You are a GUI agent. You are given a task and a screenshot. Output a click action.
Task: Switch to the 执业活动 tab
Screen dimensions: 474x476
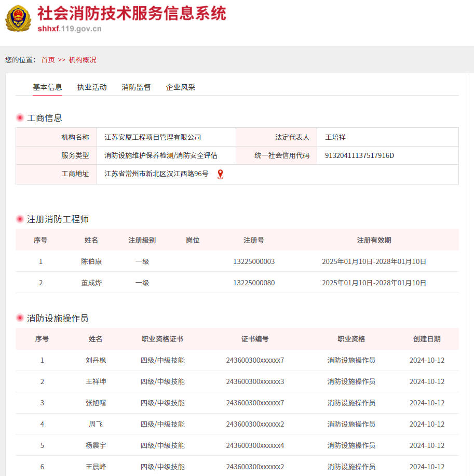pyautogui.click(x=92, y=87)
